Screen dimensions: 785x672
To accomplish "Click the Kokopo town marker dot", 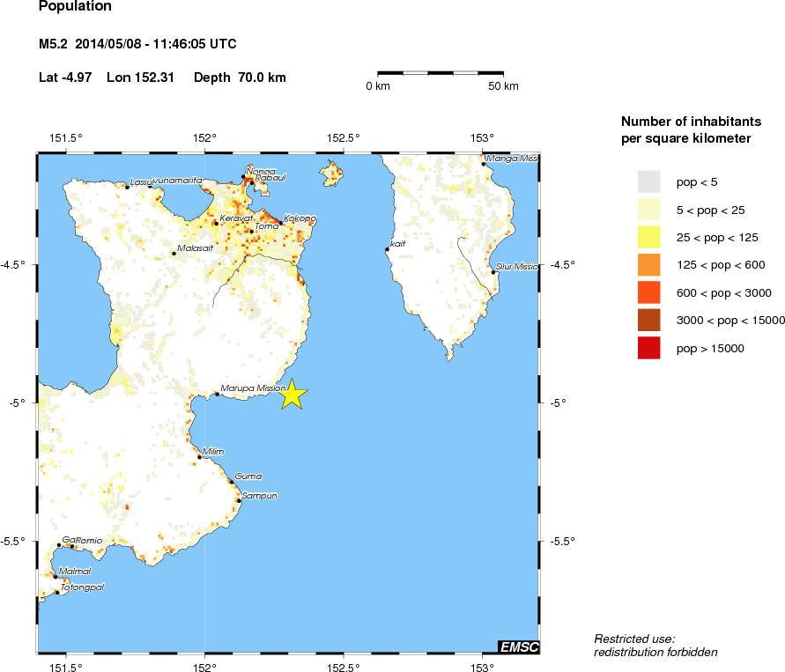I will (281, 222).
